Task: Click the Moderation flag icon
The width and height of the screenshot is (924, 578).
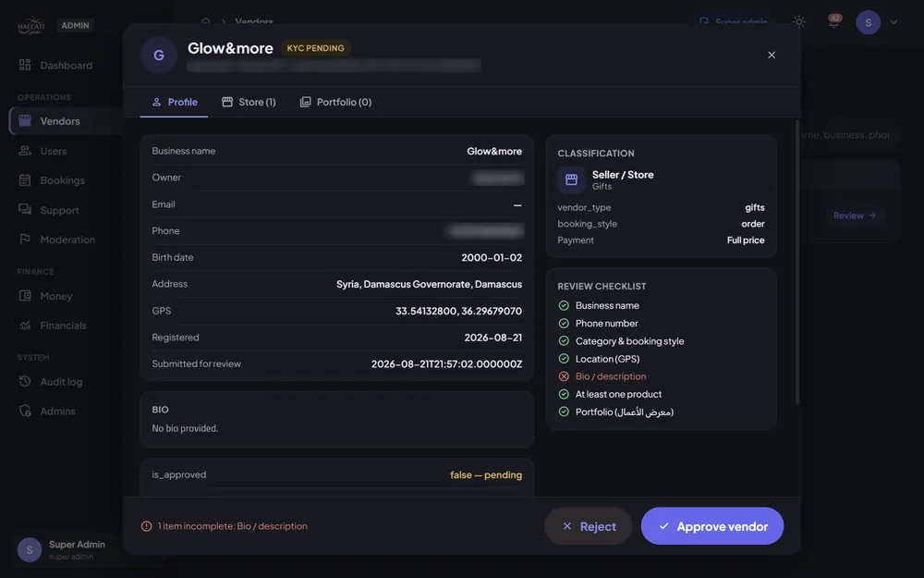Action: click(25, 239)
